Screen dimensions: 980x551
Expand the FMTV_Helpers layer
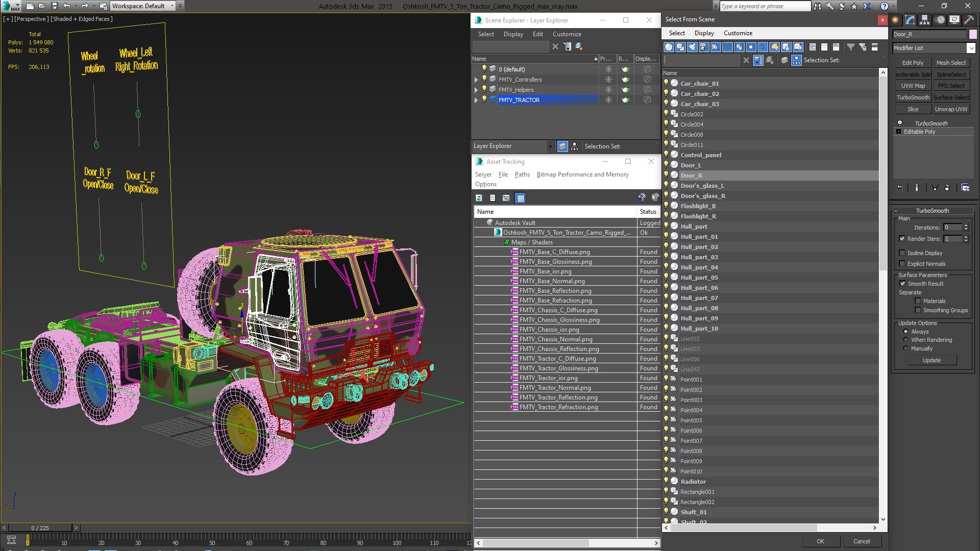point(476,90)
